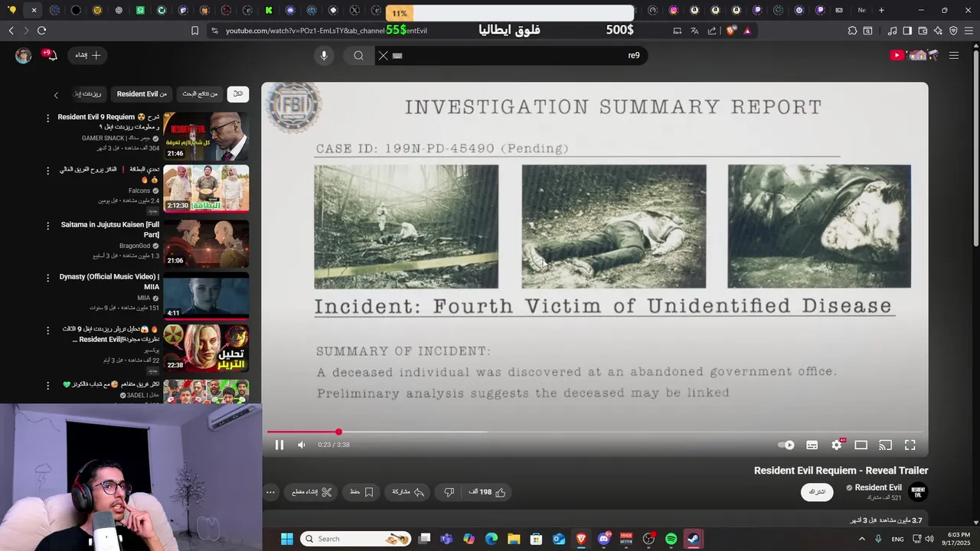
Task: Mute the video volume
Action: 302,445
